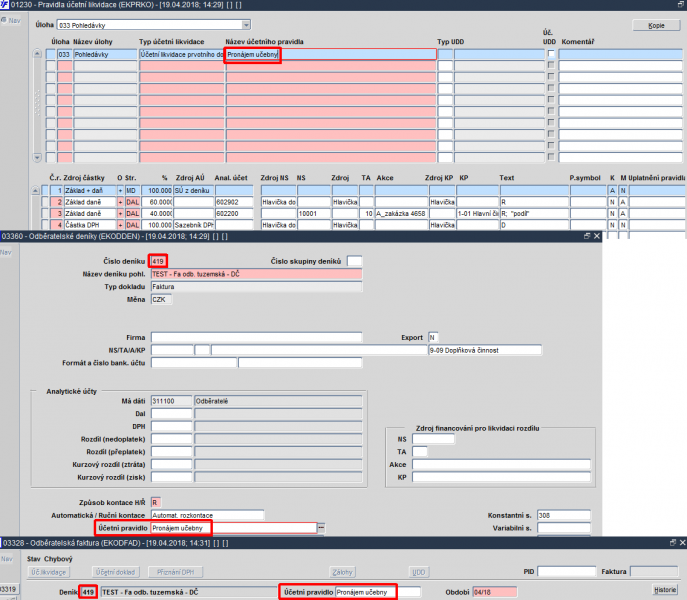
Task: Toggle the Úč. UDD checkbox in the last row
Action: [551, 156]
